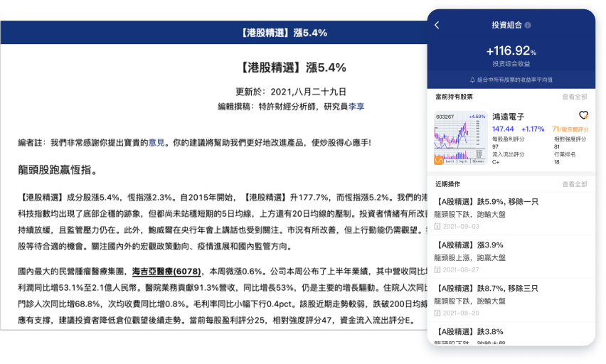Click calendar icon next to 2021-08-20
Screen dimensions: 606x364
pos(437,314)
